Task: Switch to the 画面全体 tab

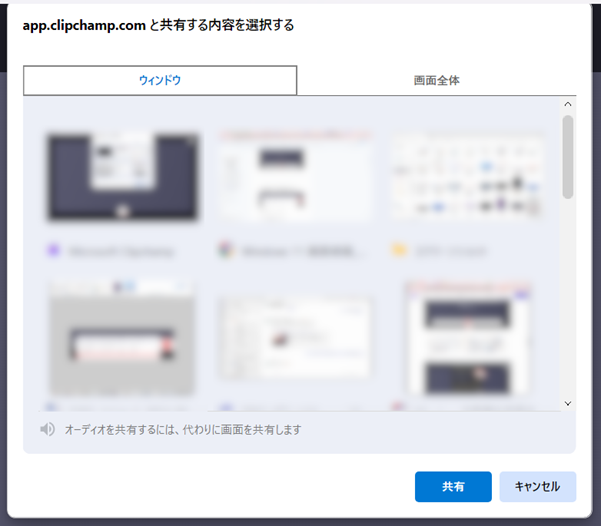Action: coord(437,80)
